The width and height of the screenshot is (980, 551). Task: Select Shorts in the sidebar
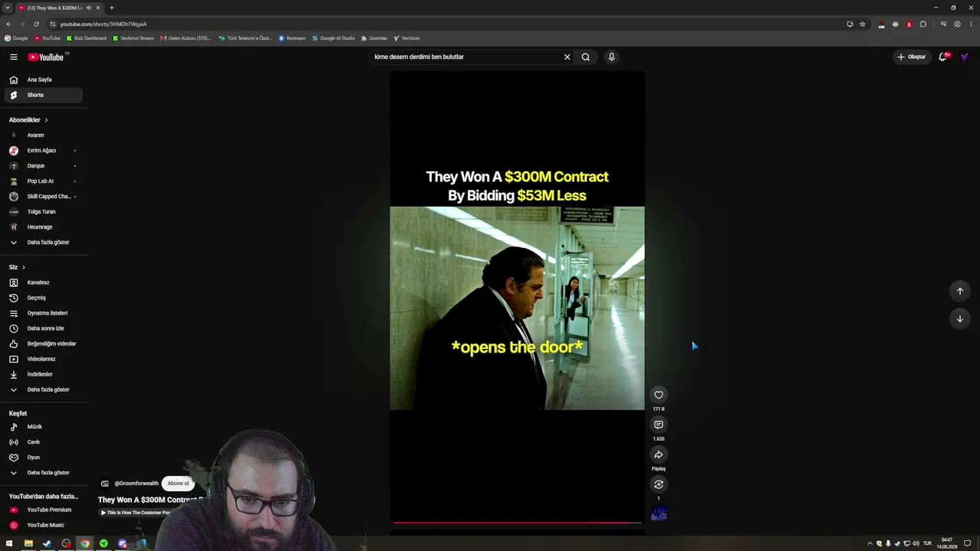[44, 95]
